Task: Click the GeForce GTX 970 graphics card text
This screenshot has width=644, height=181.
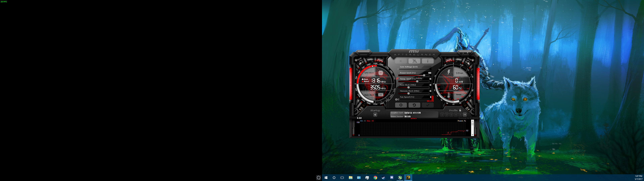Action: click(413, 113)
